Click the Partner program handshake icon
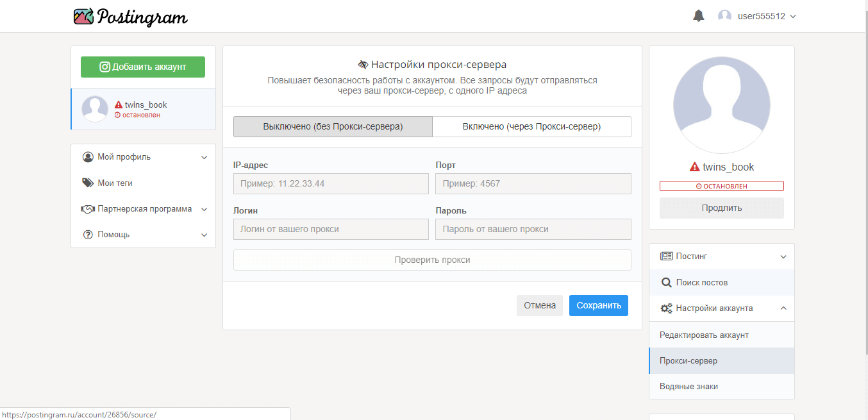 (x=88, y=209)
